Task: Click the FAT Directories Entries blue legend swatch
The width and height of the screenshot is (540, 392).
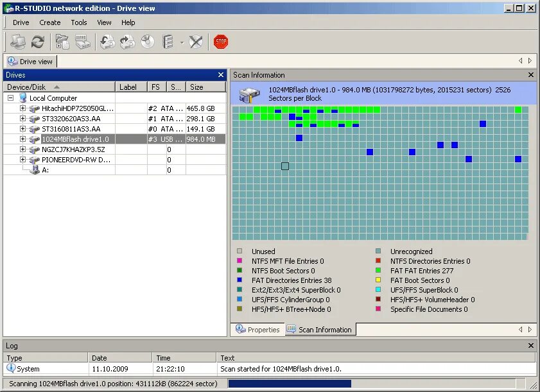Action: pos(240,280)
